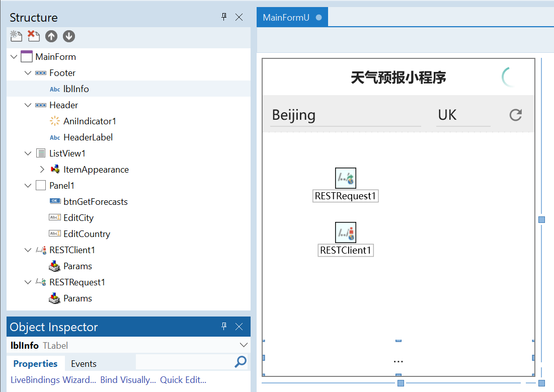Open the LiveBindings Wizard link
This screenshot has height=392, width=554.
pos(53,380)
